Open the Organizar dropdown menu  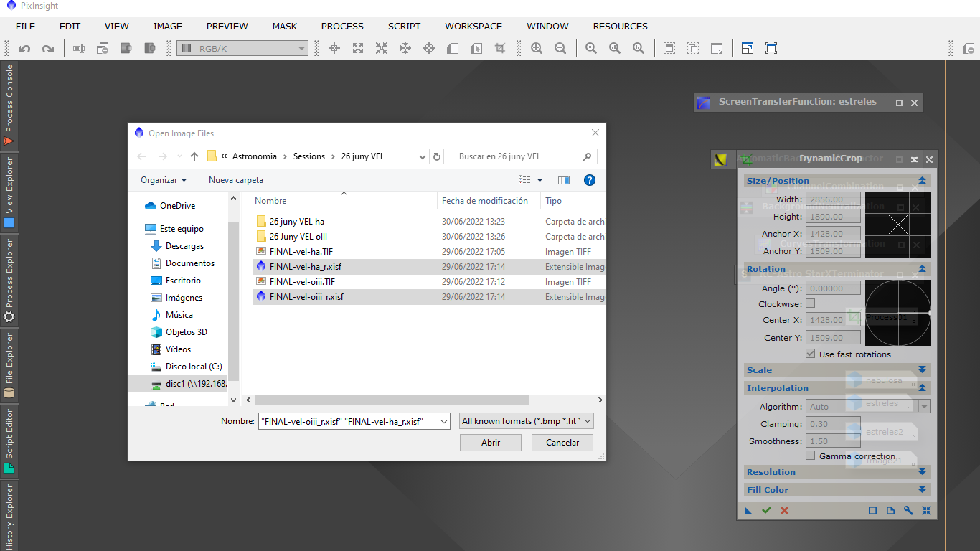pos(164,180)
